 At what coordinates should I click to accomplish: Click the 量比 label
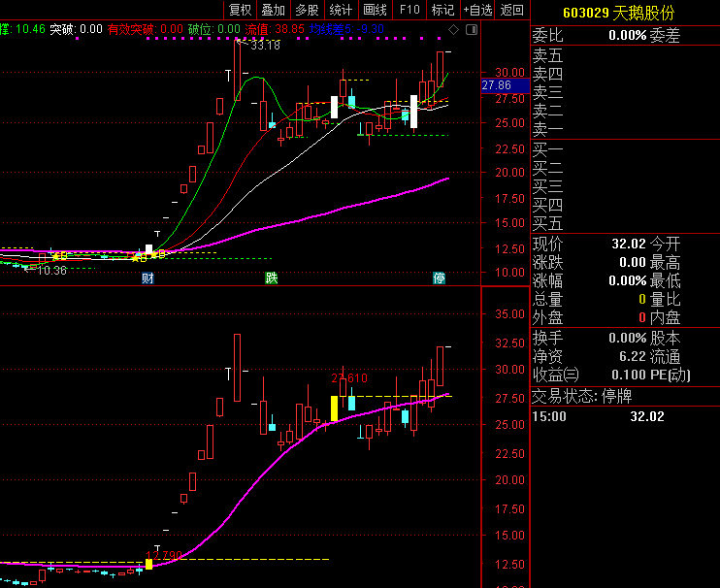pos(665,300)
